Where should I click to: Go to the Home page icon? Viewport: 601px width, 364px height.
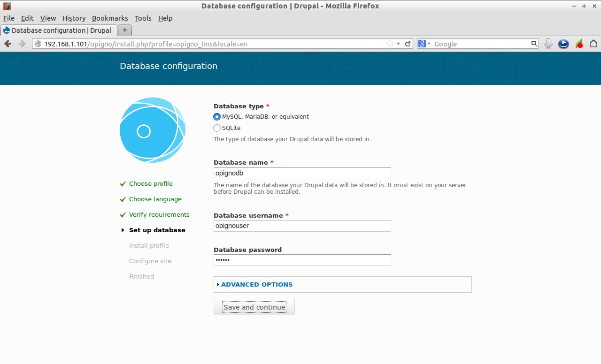click(593, 44)
